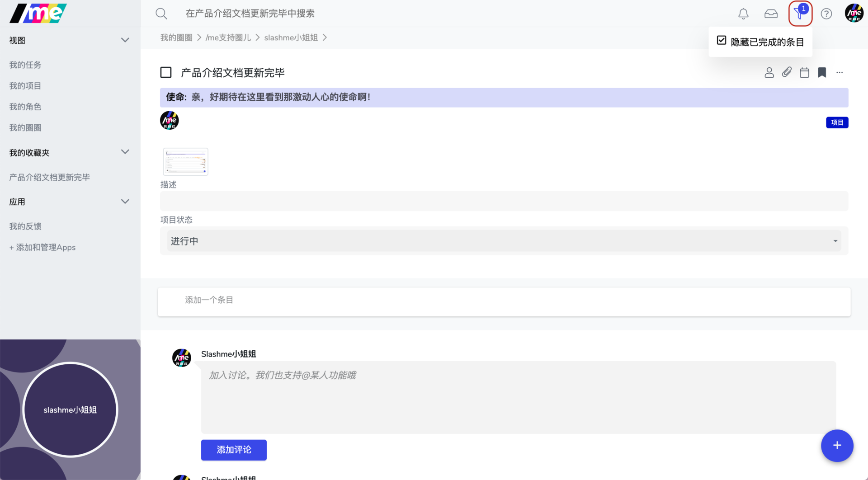Click the 描述 description field
Screen dimensions: 868x480
click(x=504, y=201)
